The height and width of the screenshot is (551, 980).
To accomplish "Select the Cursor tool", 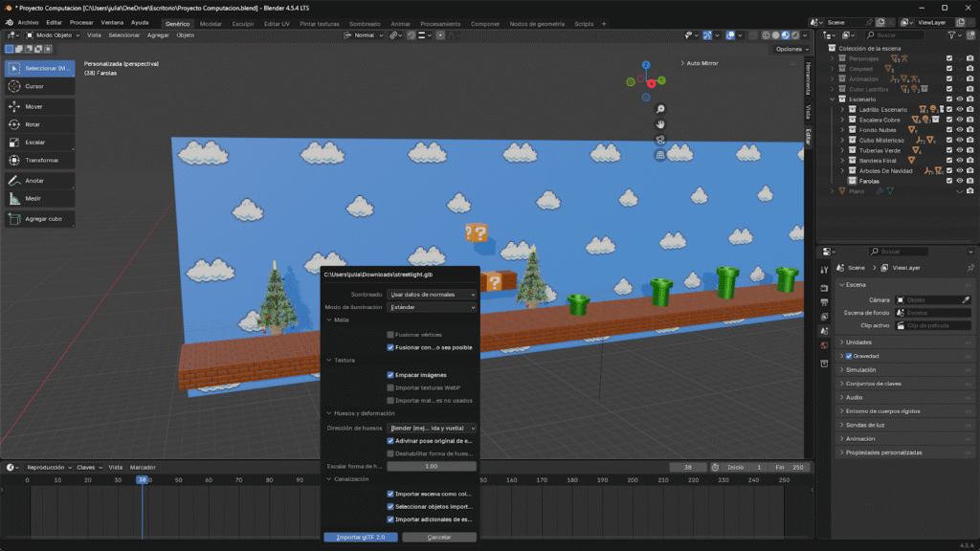I will pyautogui.click(x=38, y=86).
